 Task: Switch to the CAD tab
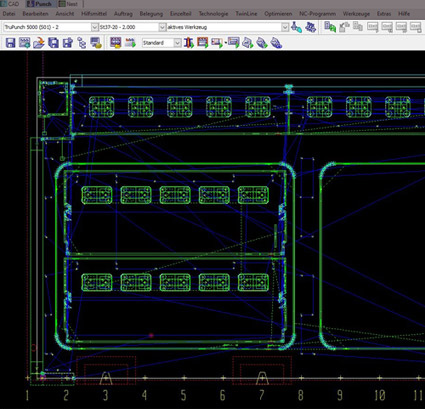[x=10, y=4]
